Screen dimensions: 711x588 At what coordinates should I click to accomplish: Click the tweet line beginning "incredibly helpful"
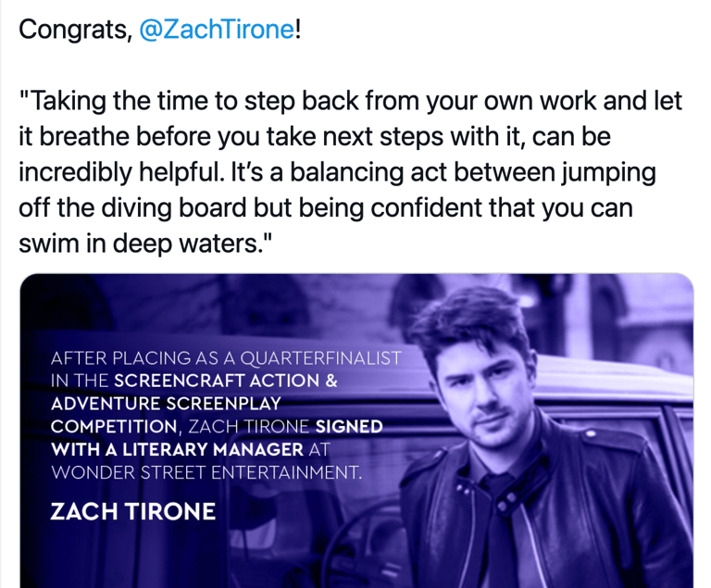(337, 173)
